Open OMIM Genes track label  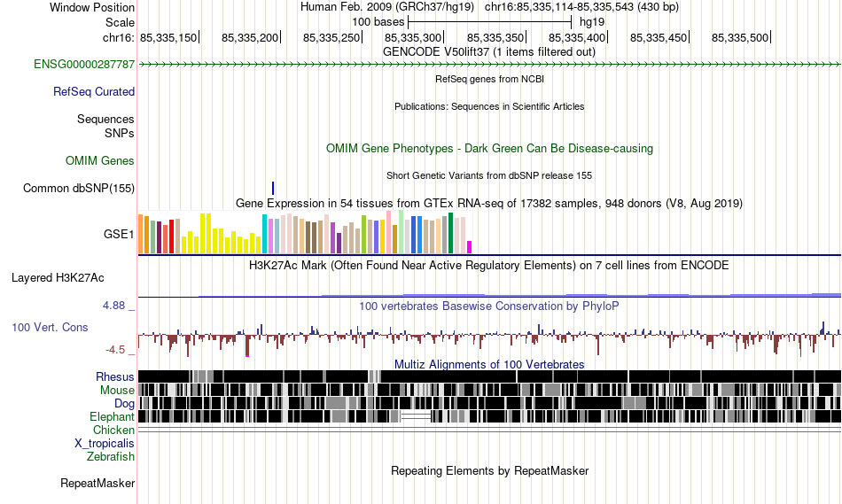click(100, 160)
